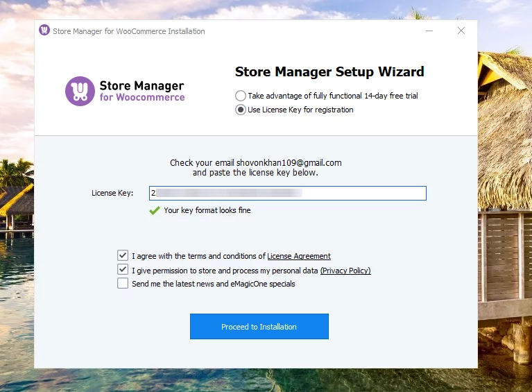Minimize the installation wizard window

click(x=429, y=31)
